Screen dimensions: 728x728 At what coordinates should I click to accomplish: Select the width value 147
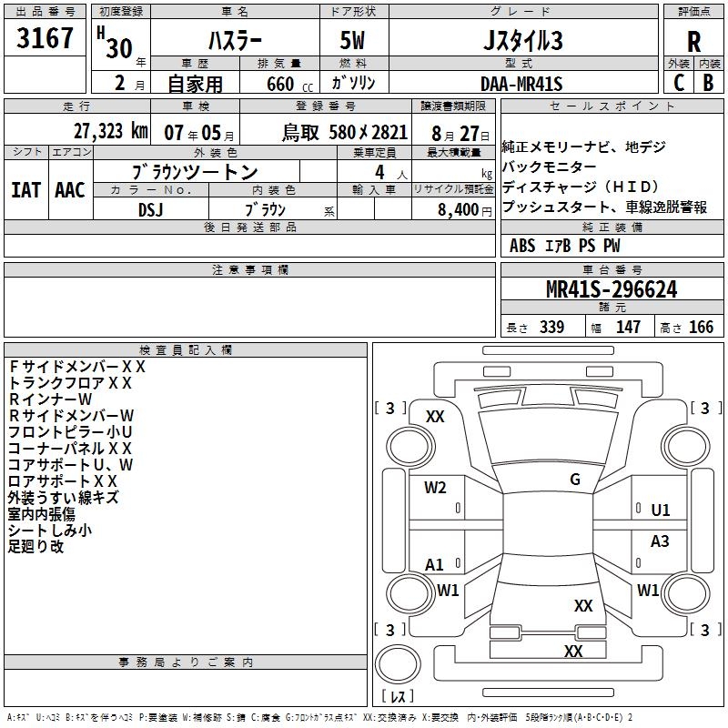pyautogui.click(x=628, y=327)
